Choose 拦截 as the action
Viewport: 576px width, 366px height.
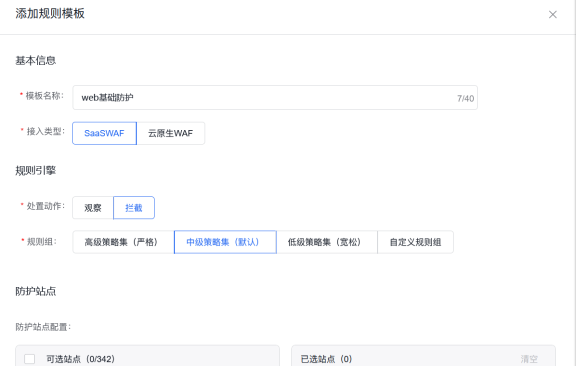click(x=134, y=208)
